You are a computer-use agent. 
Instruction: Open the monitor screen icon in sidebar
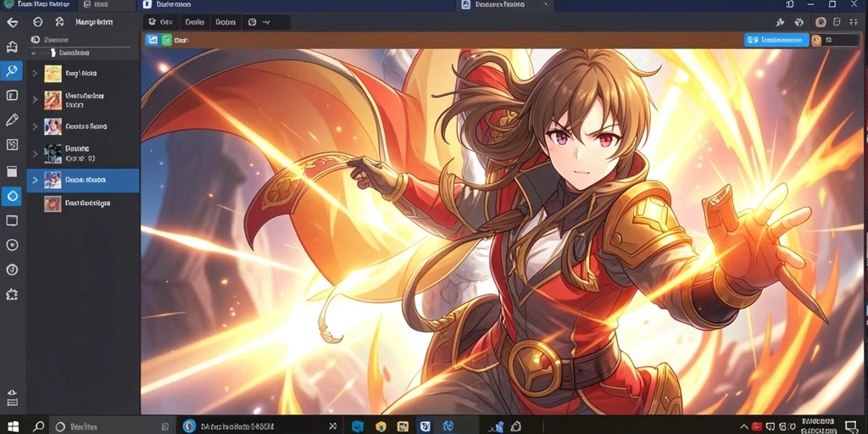tap(12, 220)
